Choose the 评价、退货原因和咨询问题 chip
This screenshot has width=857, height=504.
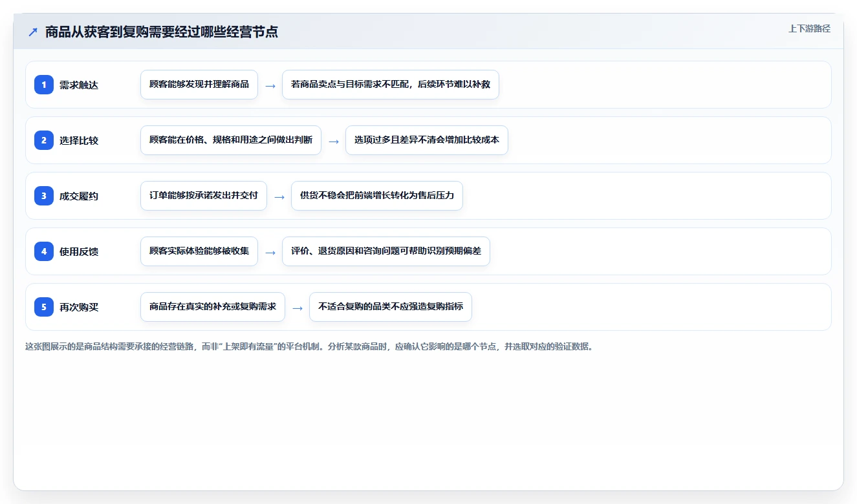point(386,251)
